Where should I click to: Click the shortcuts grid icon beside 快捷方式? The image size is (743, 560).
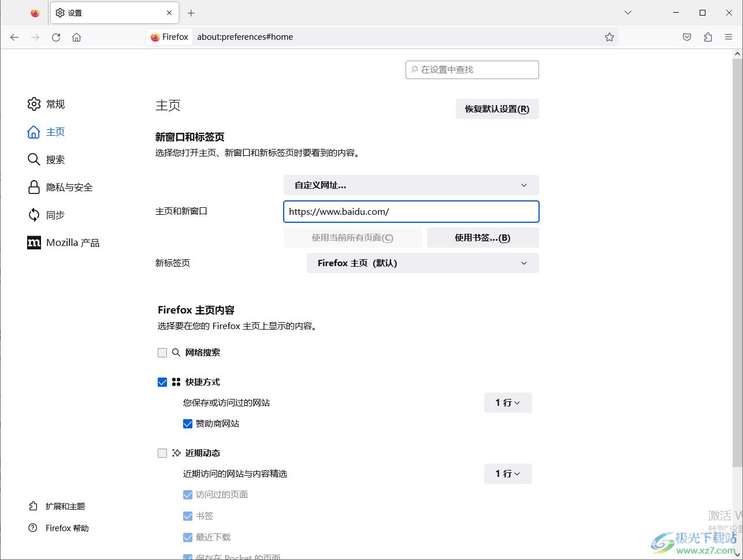pyautogui.click(x=176, y=382)
